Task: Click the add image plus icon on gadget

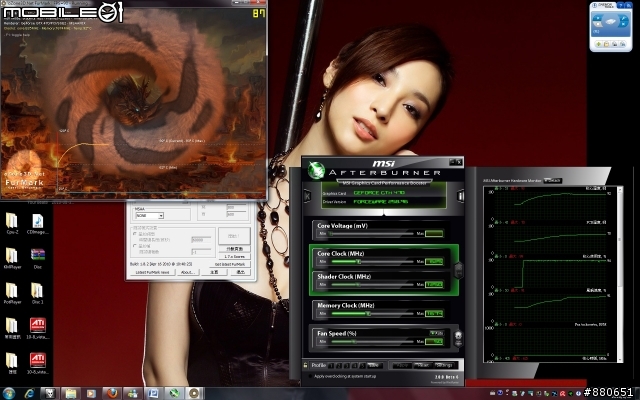Action: pyautogui.click(x=598, y=44)
